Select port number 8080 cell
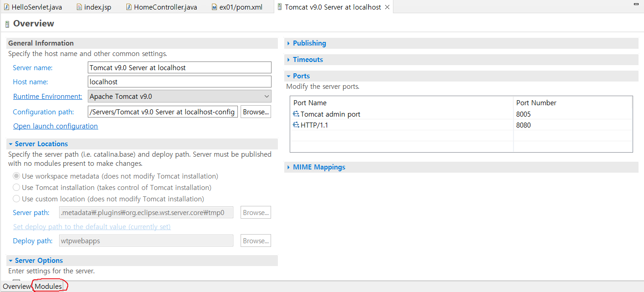 (x=573, y=125)
